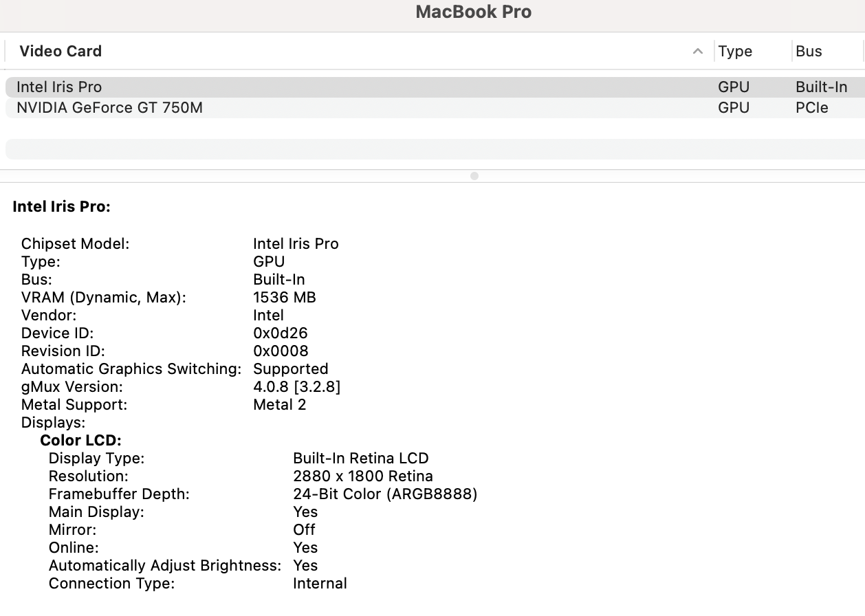Sort the list by Video Card column

(x=61, y=52)
